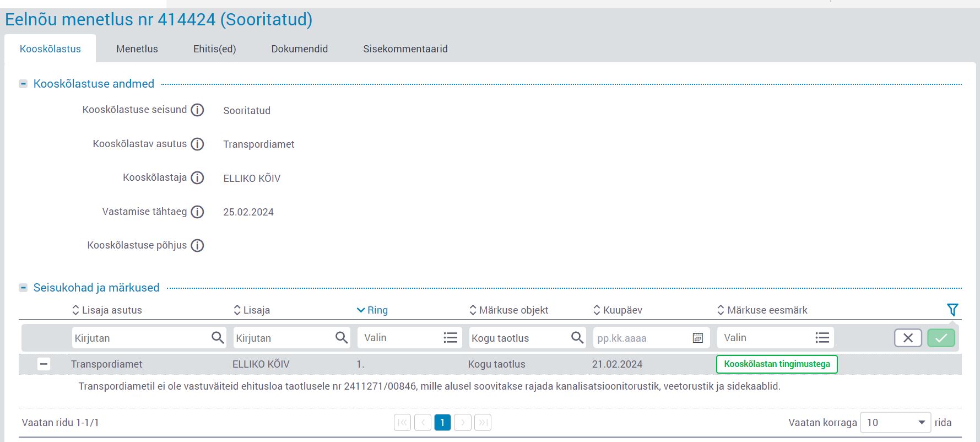This screenshot has height=442, width=980.
Task: Click the filter funnel icon
Action: point(952,310)
